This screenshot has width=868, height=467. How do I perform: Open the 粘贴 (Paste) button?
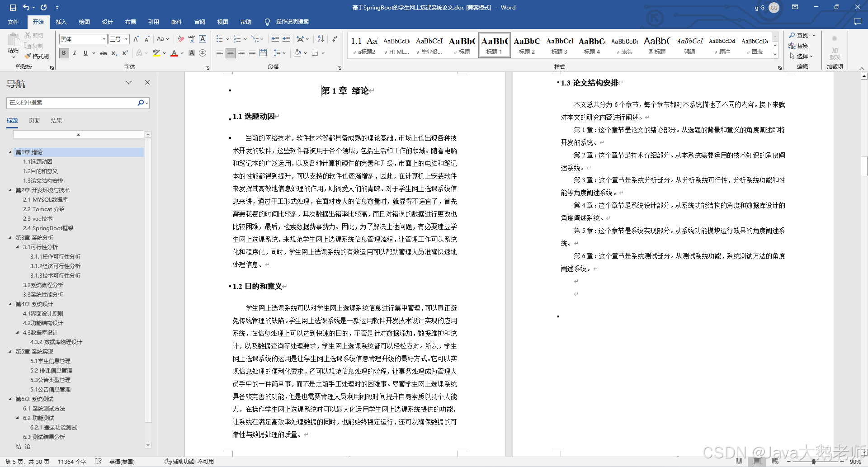(x=13, y=45)
